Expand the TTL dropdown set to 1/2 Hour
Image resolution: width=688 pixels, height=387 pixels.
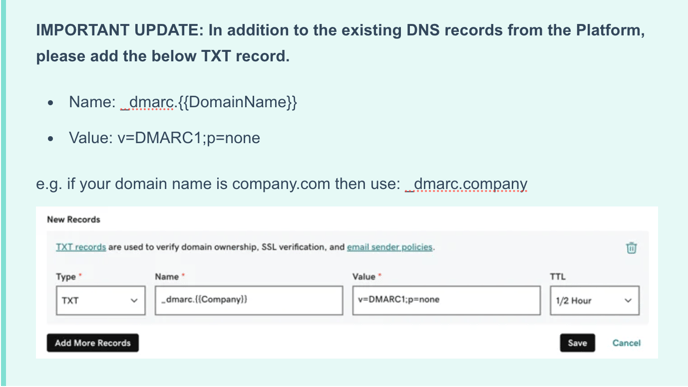point(595,301)
